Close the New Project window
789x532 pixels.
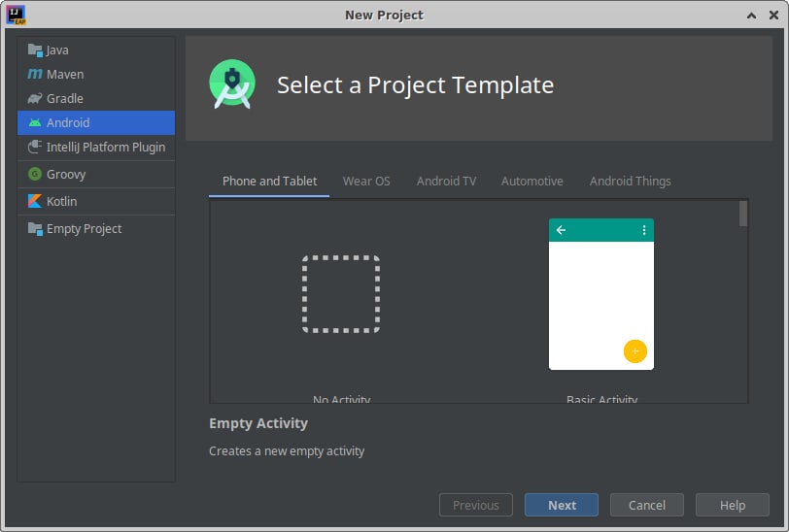click(x=773, y=16)
